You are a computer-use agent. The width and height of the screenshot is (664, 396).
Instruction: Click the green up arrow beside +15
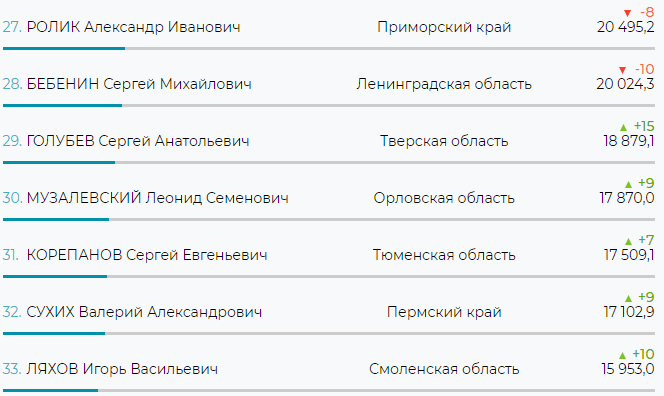point(623,127)
